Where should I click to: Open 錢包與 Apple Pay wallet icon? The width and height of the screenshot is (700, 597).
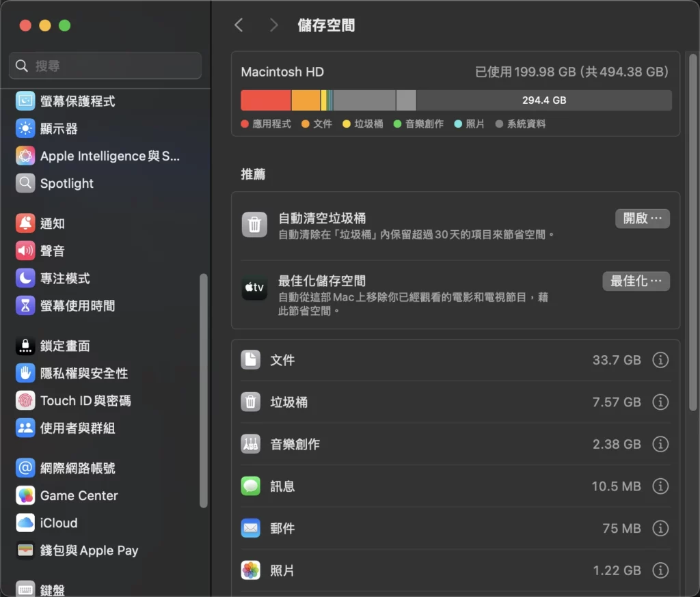point(25,550)
